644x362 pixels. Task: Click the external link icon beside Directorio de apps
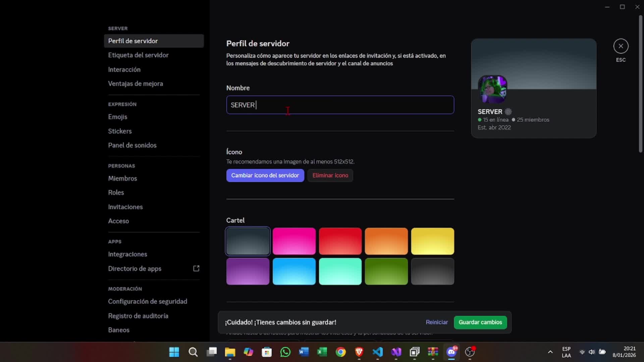click(x=196, y=268)
